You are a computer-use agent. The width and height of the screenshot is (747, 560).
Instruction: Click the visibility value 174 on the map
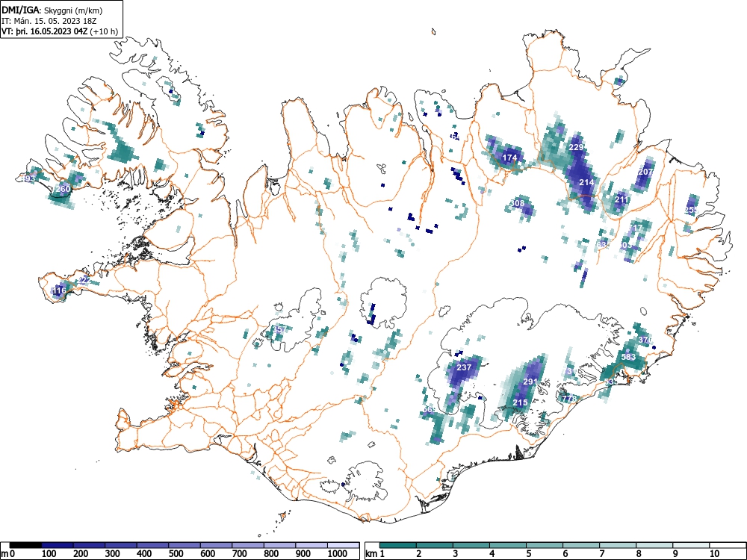pos(509,157)
